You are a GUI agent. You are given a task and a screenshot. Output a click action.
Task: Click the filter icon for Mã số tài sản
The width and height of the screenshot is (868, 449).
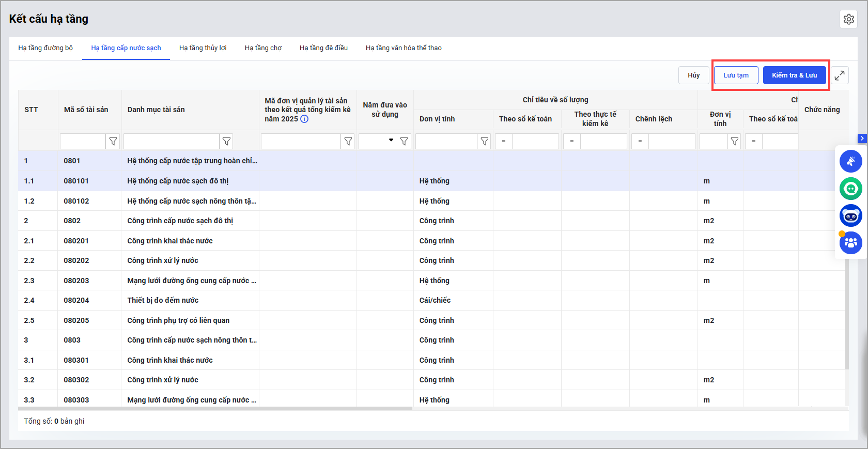click(x=113, y=141)
